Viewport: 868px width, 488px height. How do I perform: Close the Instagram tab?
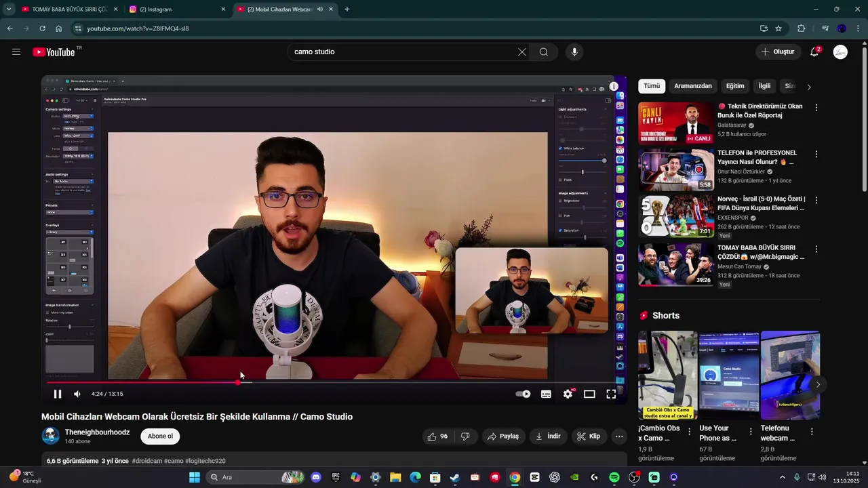tap(223, 9)
